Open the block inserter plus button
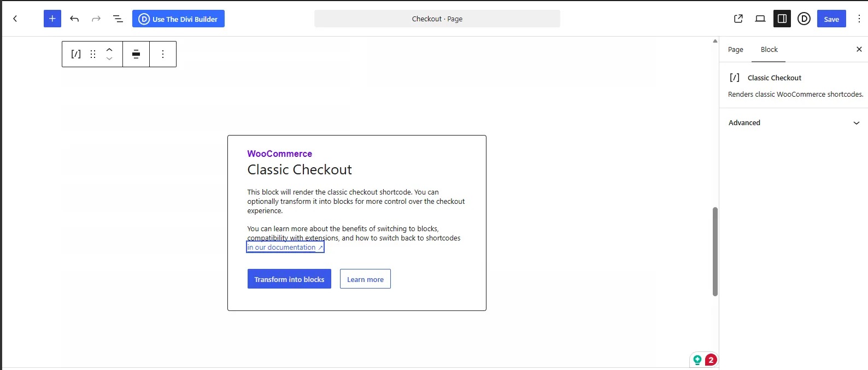Screen dimensions: 868x370 (52, 19)
